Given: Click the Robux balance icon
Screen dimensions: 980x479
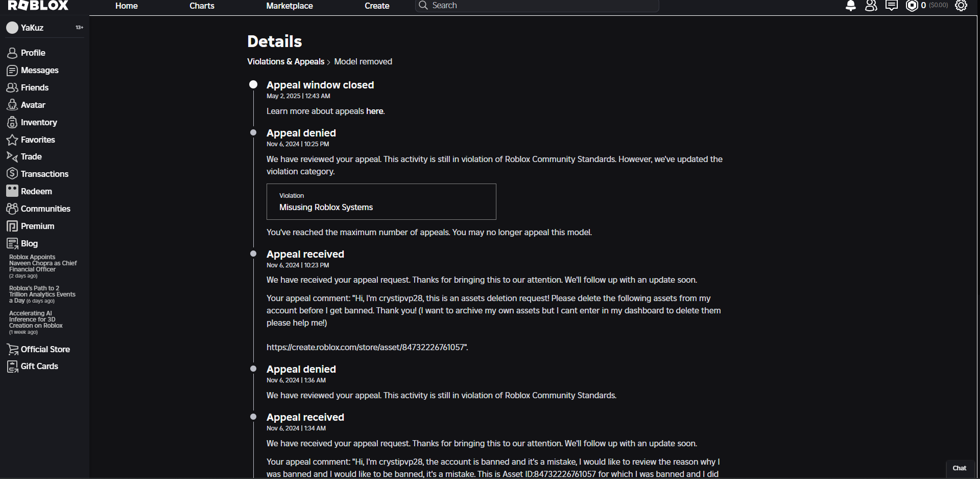Looking at the screenshot, I should (x=912, y=6).
